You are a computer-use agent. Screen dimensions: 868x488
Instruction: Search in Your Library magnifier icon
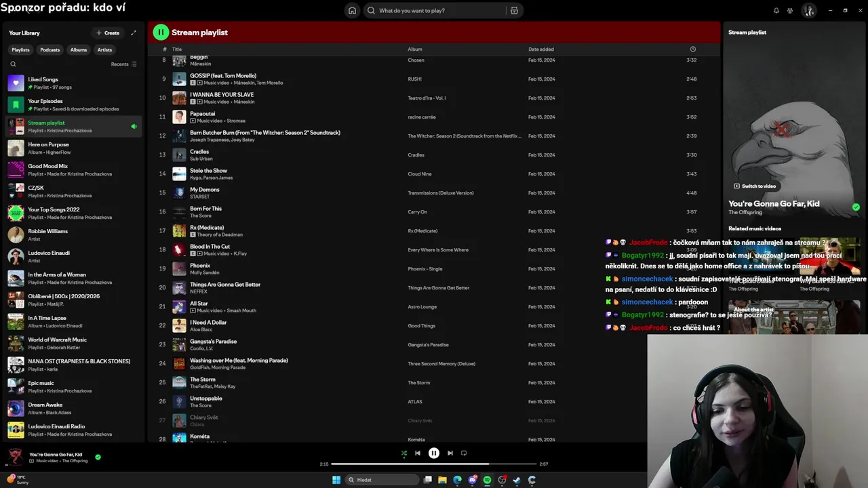[13, 64]
